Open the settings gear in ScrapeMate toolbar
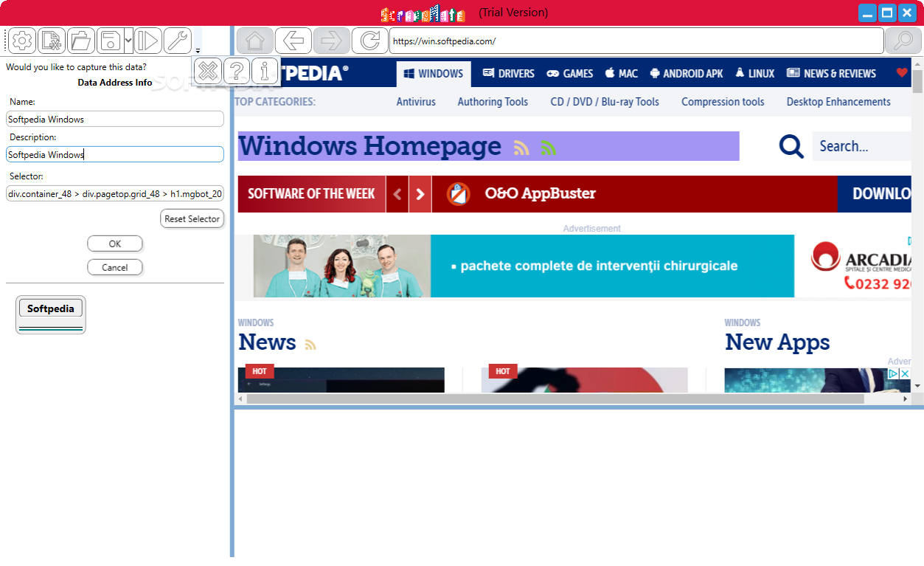 pyautogui.click(x=22, y=41)
